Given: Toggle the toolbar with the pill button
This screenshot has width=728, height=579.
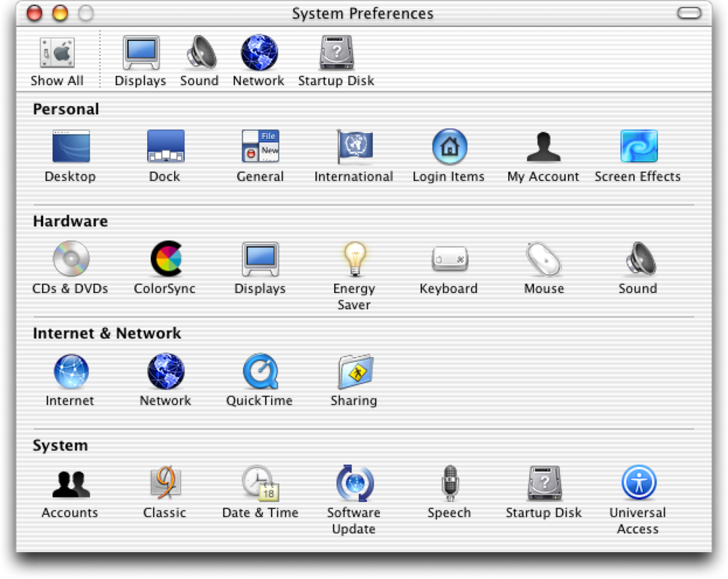Looking at the screenshot, I should click(689, 13).
